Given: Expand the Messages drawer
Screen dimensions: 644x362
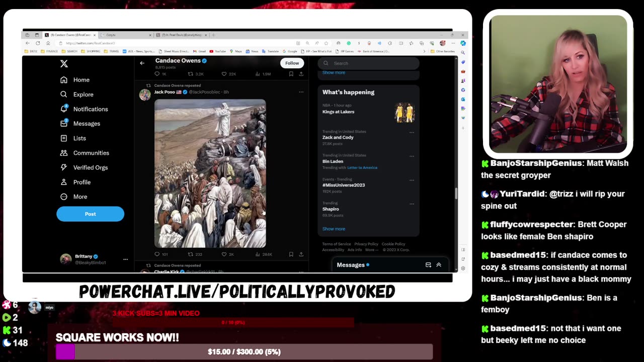Looking at the screenshot, I should [x=439, y=265].
